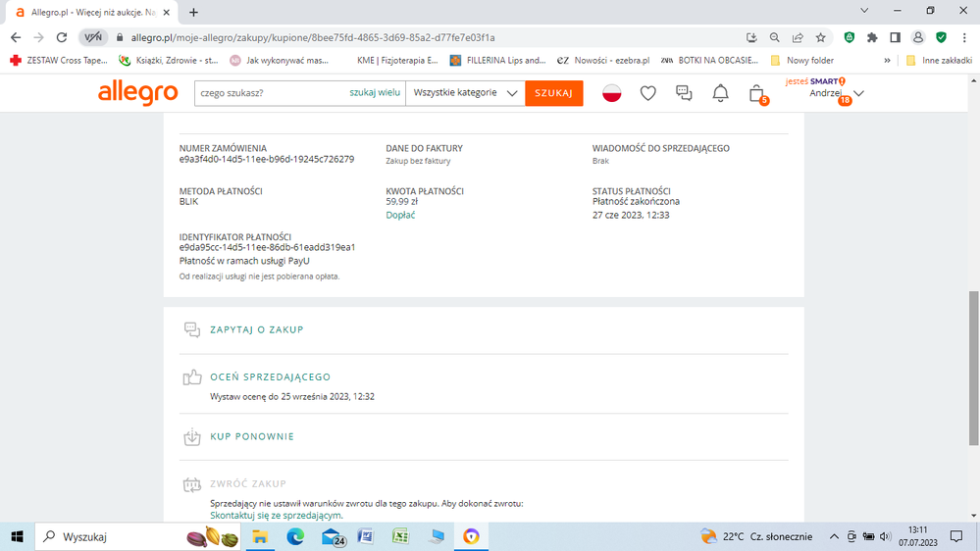Bookmark this page with star icon
This screenshot has width=980, height=551.
[x=821, y=37]
